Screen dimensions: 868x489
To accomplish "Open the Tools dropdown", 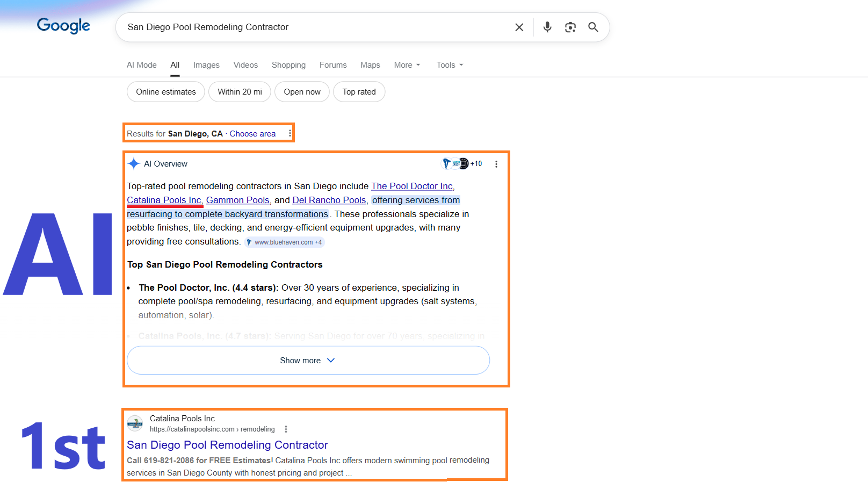I will click(450, 65).
